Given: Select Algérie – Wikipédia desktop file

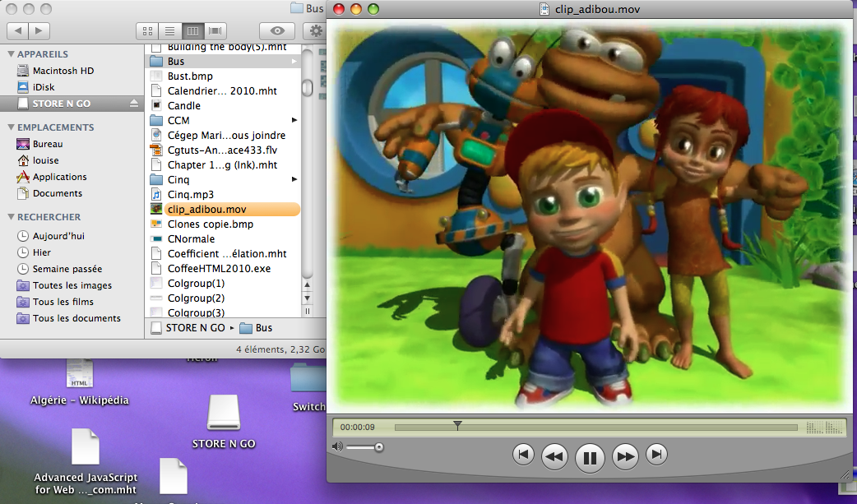Looking at the screenshot, I should (79, 382).
